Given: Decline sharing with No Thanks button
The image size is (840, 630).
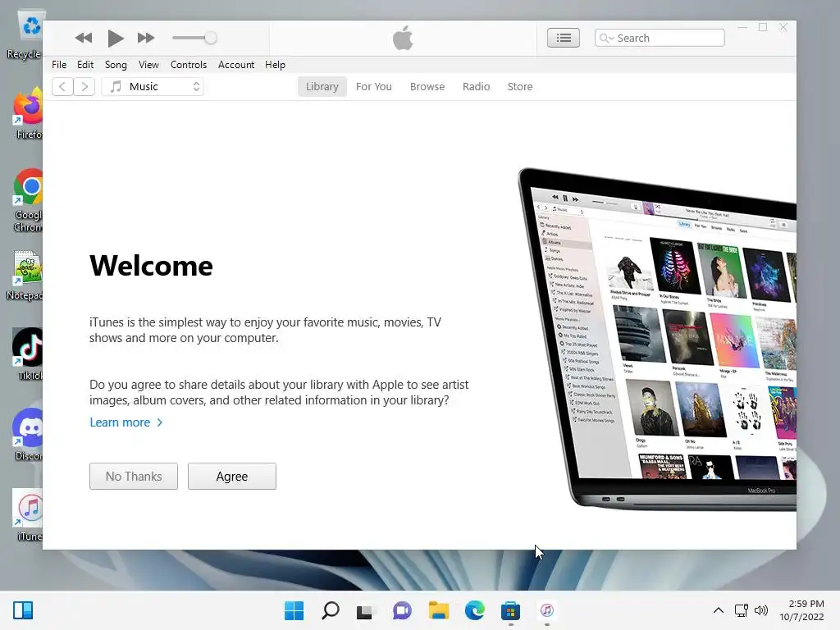Looking at the screenshot, I should (134, 477).
